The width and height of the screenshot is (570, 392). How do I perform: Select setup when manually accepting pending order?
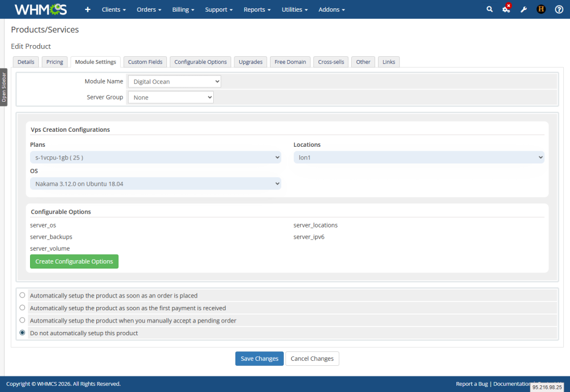[x=22, y=320]
